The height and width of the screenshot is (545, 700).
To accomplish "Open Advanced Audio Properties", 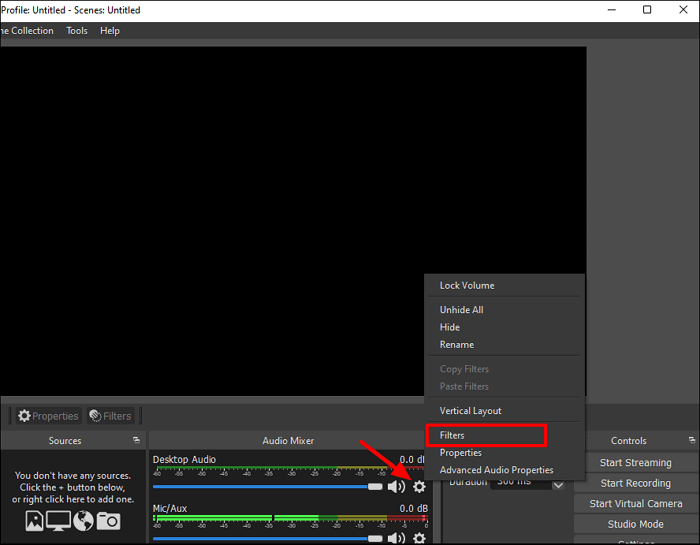I will (x=496, y=470).
